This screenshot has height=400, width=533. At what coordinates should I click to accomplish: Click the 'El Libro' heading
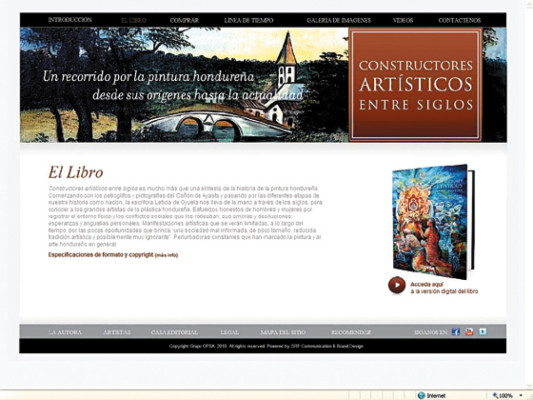pos(75,172)
